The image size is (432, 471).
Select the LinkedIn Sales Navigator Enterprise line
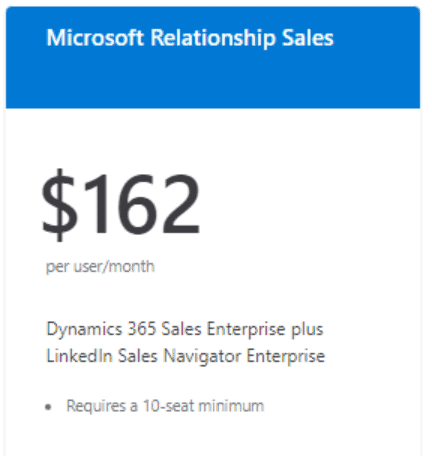[185, 356]
